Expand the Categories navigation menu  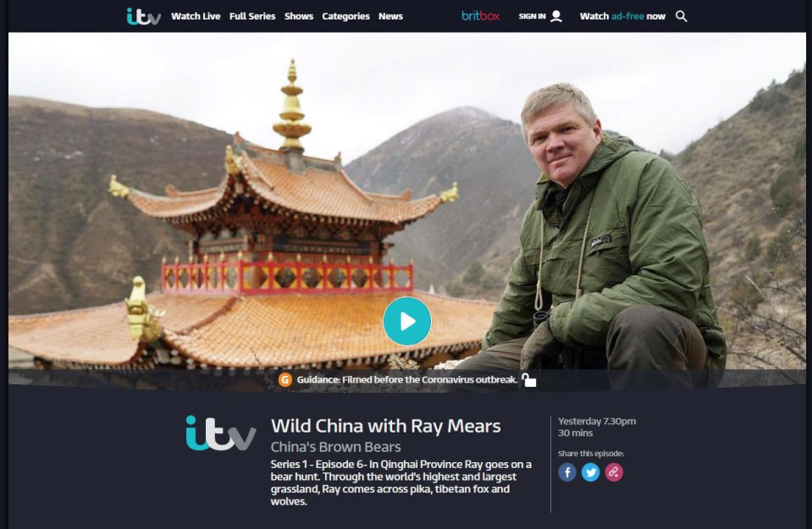[346, 17]
